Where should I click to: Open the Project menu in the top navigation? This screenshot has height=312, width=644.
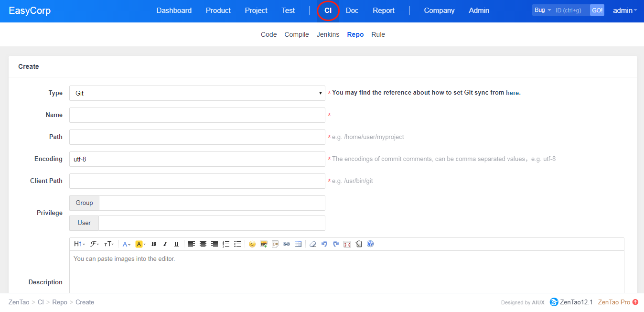pyautogui.click(x=256, y=11)
